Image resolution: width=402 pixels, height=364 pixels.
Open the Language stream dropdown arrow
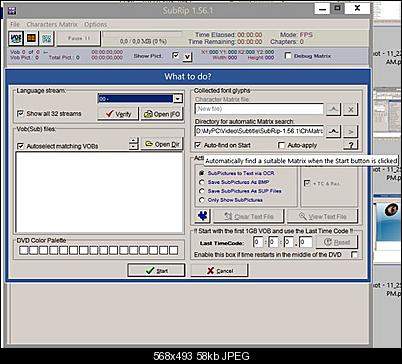(178, 98)
